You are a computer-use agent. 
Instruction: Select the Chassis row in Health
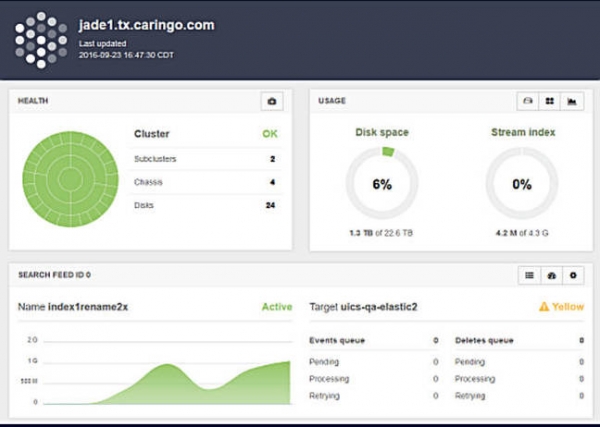[205, 182]
